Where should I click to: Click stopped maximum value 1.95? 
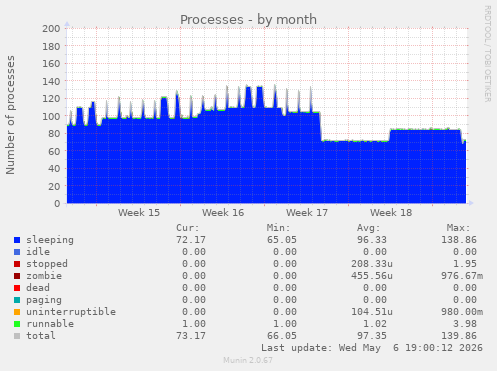465,264
